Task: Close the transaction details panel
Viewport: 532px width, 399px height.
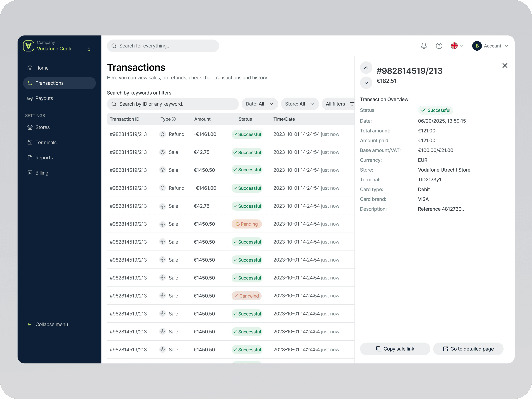Action: pos(505,66)
